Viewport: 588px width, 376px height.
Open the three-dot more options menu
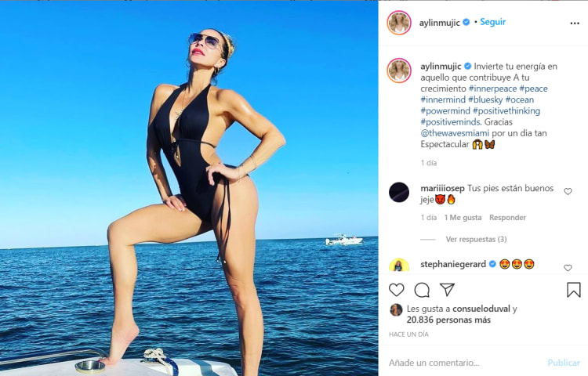pyautogui.click(x=575, y=23)
